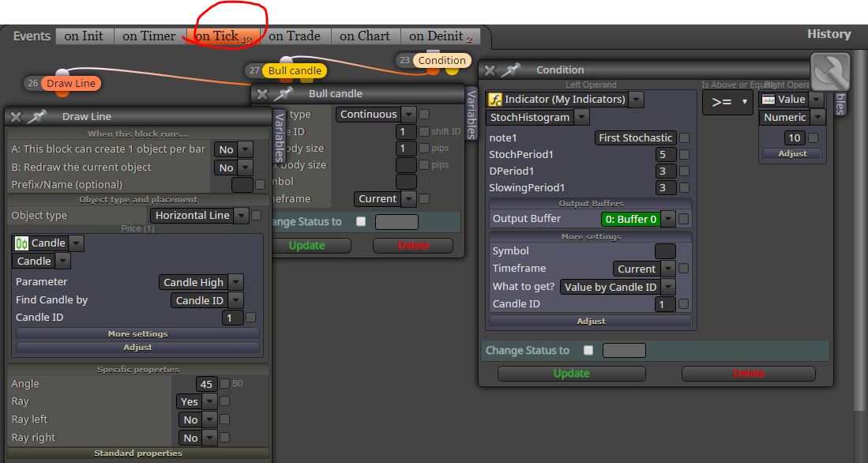
Task: Switch to the on Init tab
Action: (85, 36)
